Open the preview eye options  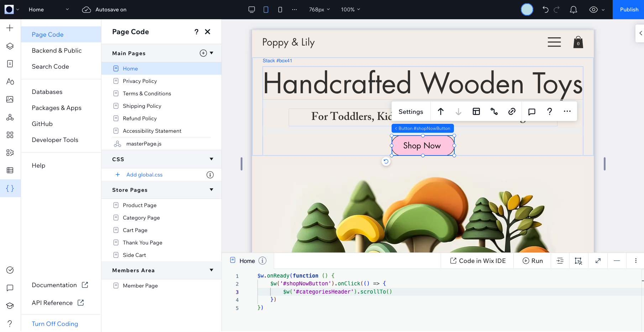(597, 10)
